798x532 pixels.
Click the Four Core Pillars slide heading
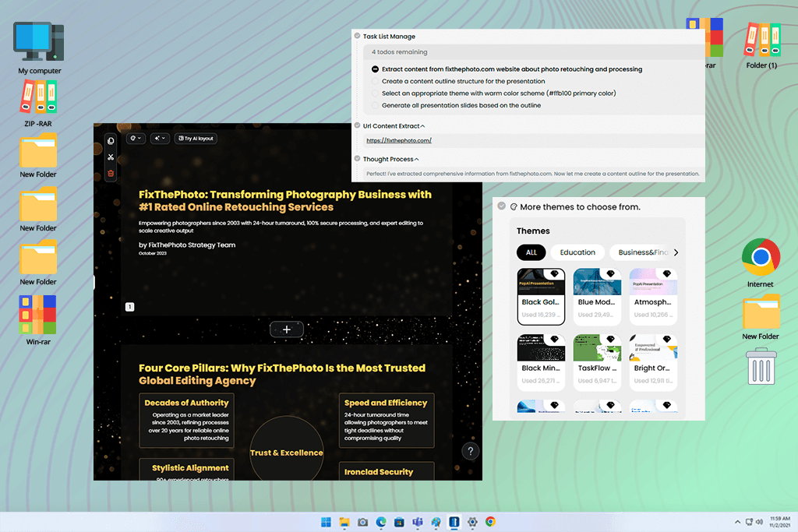[282, 375]
